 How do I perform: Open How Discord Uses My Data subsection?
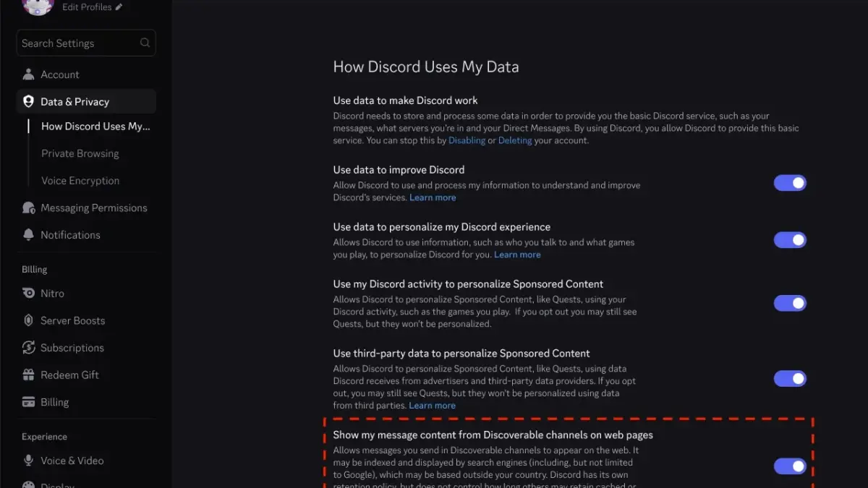pyautogui.click(x=95, y=127)
